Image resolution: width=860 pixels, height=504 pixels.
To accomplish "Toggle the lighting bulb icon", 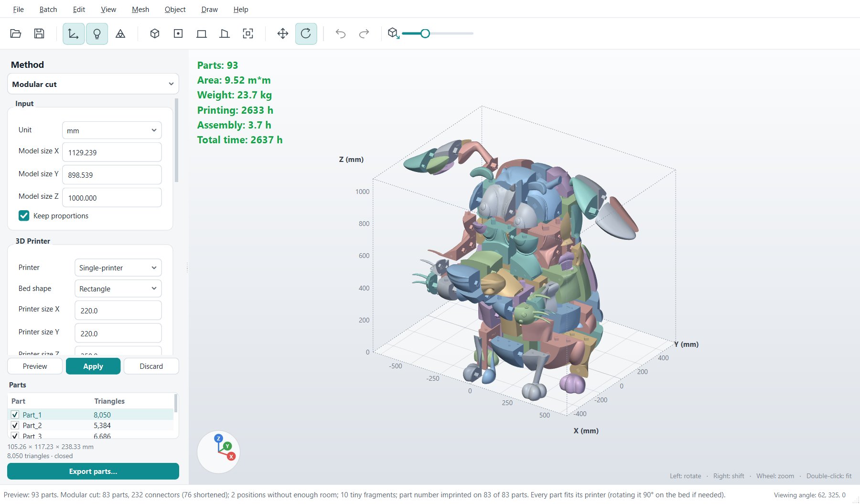I will [x=97, y=33].
